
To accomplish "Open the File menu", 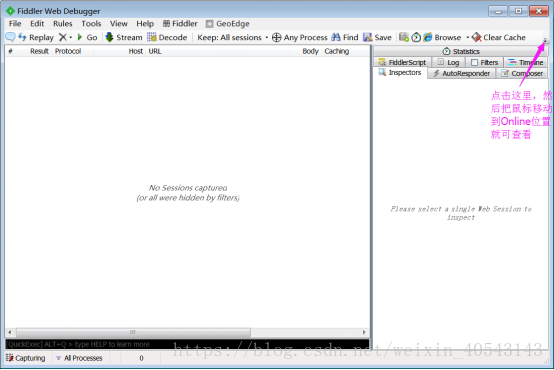I will click(x=15, y=24).
